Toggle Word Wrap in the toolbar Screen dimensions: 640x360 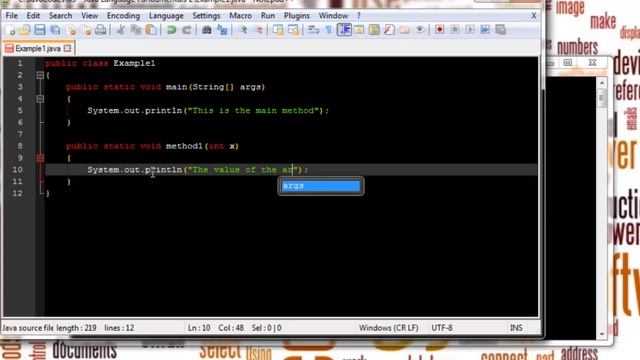click(313, 30)
